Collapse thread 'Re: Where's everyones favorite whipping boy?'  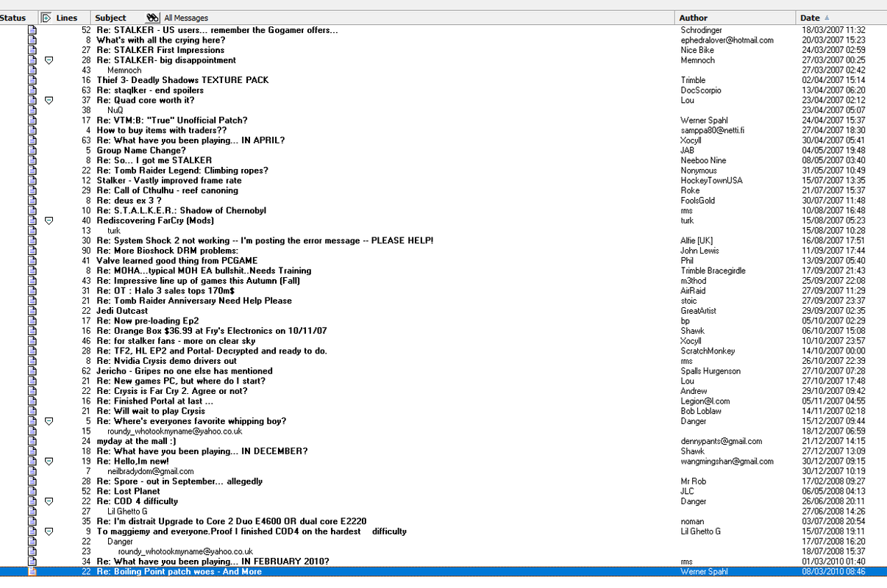point(49,421)
